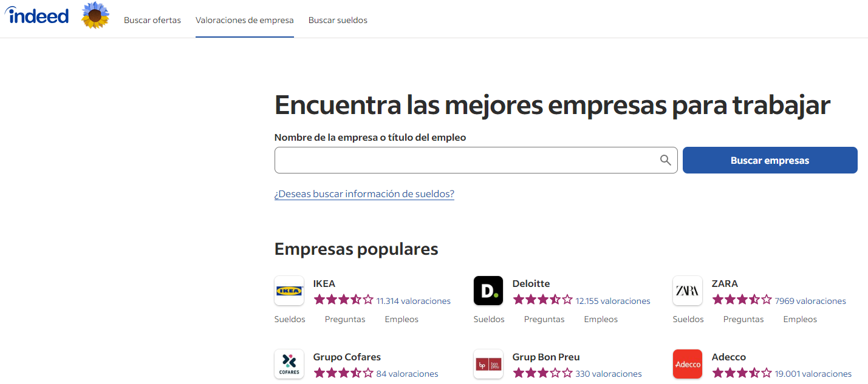Open the ZARA company logo

[x=688, y=291]
